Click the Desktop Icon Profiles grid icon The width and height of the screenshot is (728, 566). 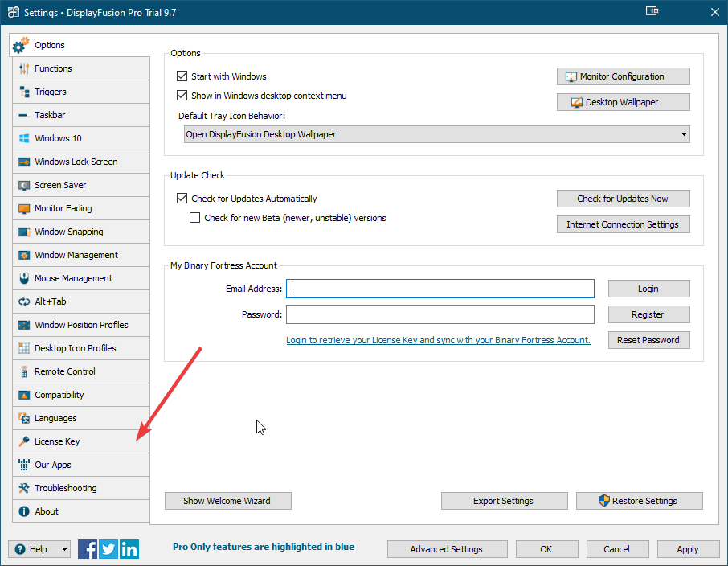point(24,348)
